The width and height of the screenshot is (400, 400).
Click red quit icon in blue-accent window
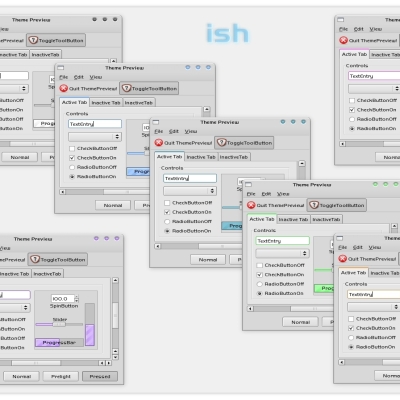point(63,89)
